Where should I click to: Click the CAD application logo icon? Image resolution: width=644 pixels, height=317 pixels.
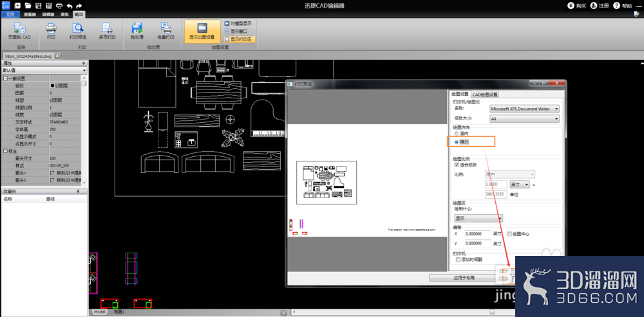(x=6, y=6)
